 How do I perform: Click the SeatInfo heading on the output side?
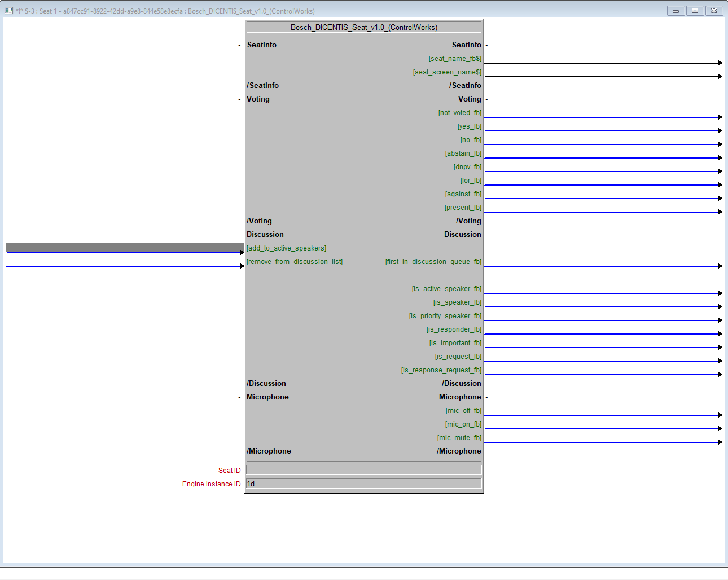[x=467, y=45]
